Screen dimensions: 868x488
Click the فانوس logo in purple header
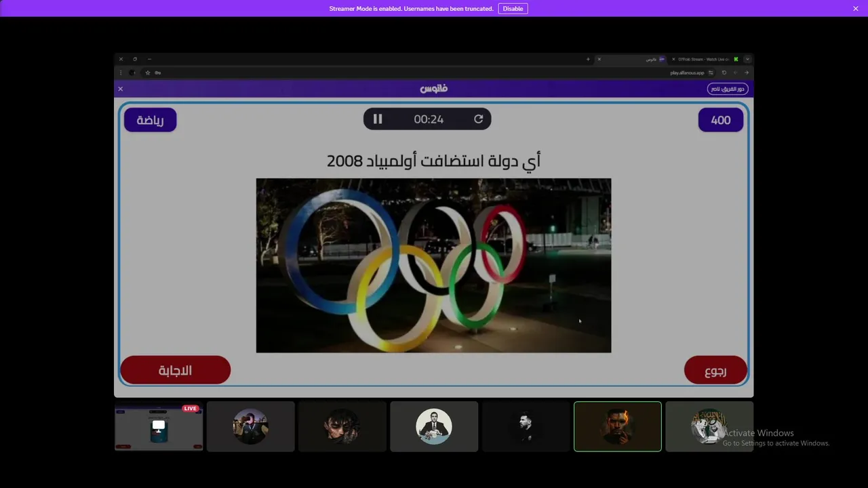click(x=433, y=89)
